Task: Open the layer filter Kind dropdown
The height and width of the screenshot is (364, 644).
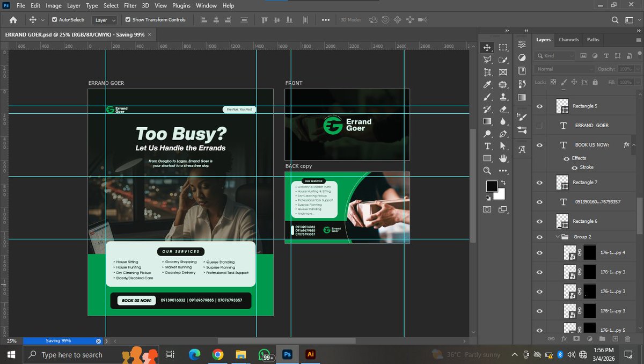Action: (x=555, y=56)
